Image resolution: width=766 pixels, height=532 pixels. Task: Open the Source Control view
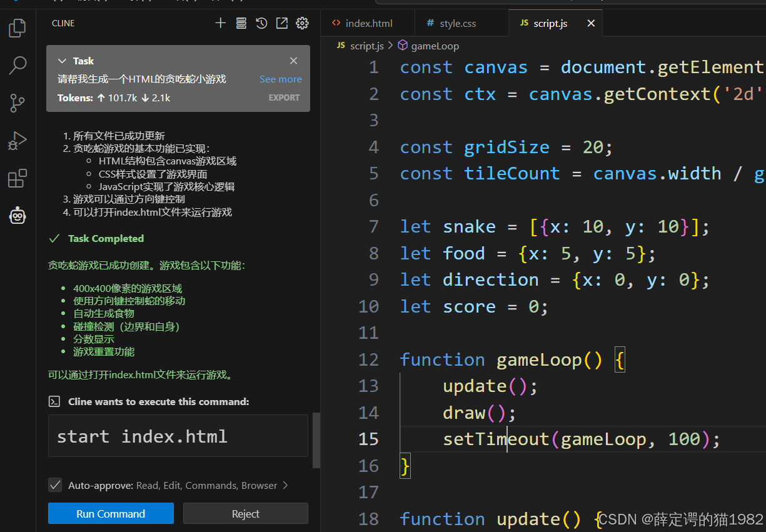click(18, 103)
